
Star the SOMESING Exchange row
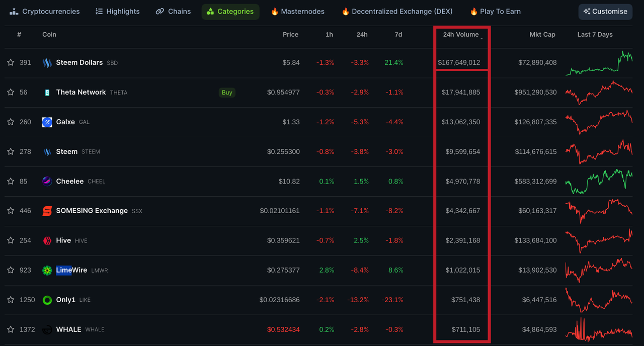pyautogui.click(x=11, y=211)
